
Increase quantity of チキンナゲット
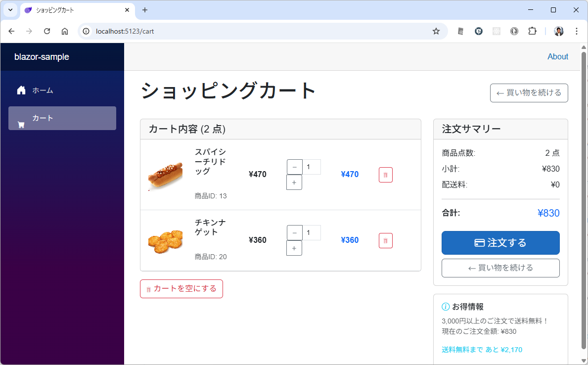point(294,248)
